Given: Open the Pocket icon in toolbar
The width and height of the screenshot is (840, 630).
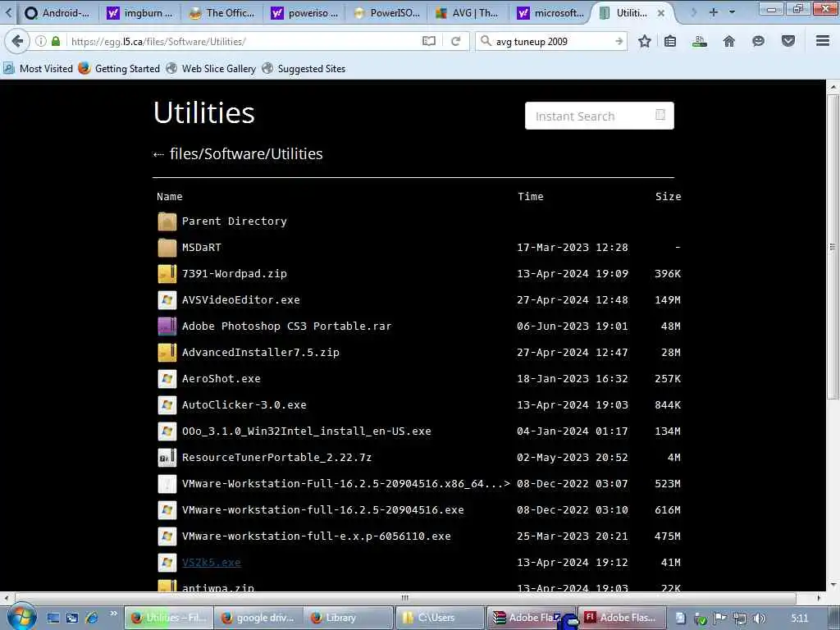Looking at the screenshot, I should tap(788, 41).
